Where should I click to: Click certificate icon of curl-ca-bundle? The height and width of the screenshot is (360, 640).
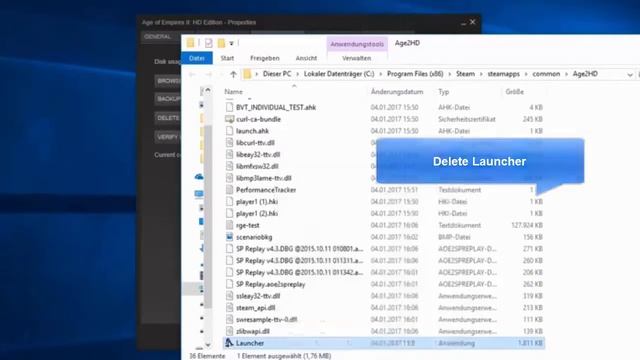pyautogui.click(x=229, y=119)
